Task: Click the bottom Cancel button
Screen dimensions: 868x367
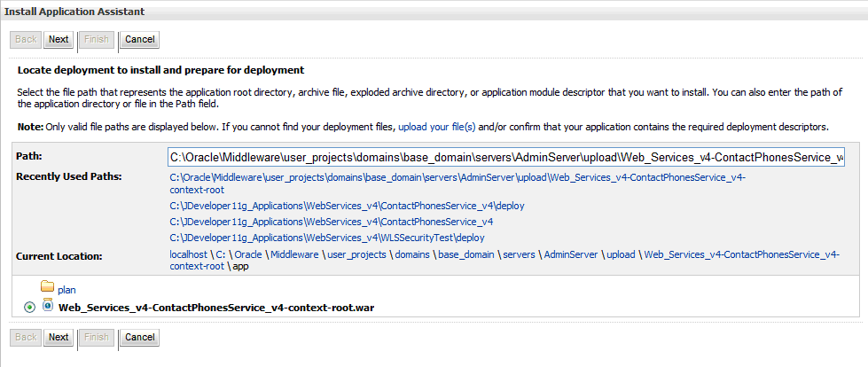Action: [x=139, y=337]
